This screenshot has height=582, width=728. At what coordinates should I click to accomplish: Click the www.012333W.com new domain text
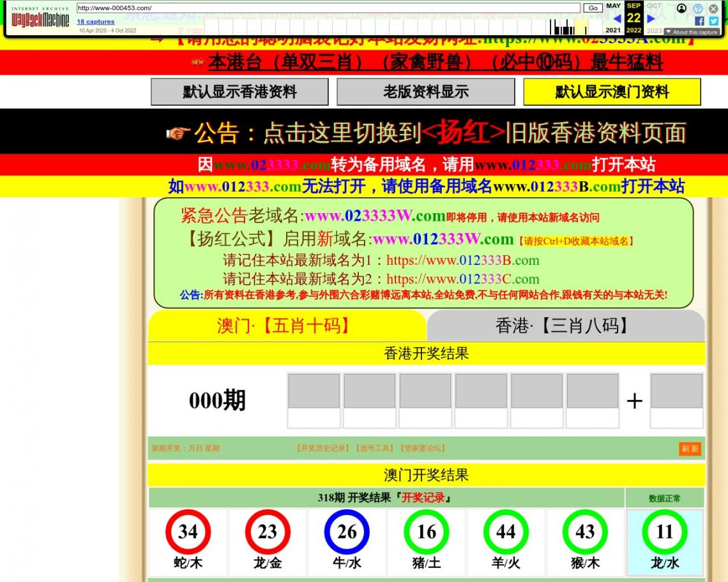tap(443, 239)
